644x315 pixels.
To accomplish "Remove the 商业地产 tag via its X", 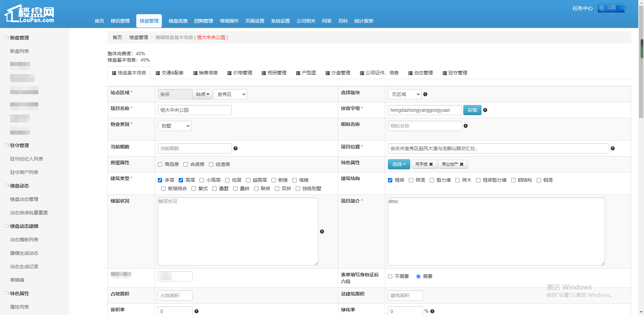I will click(x=462, y=164).
